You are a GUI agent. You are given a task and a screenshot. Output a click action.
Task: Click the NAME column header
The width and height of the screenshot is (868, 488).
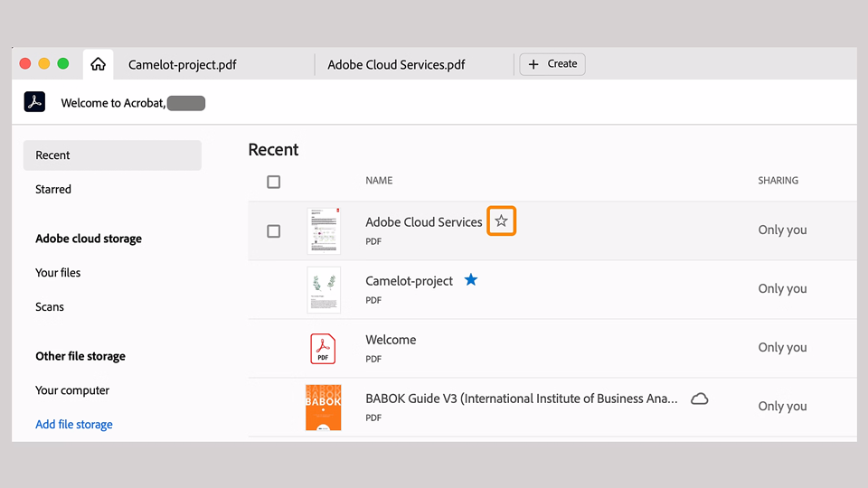pos(379,181)
